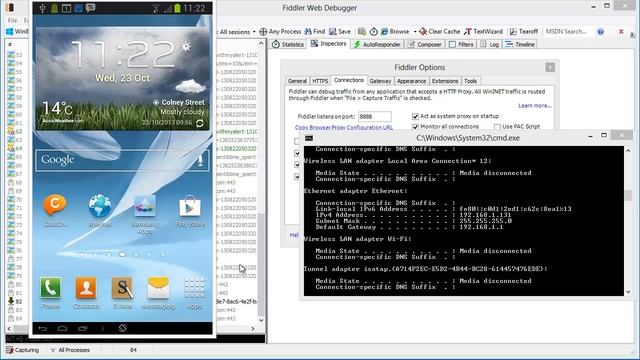
Task: Click the camera screenshot icon in toolbar
Action: (x=362, y=31)
